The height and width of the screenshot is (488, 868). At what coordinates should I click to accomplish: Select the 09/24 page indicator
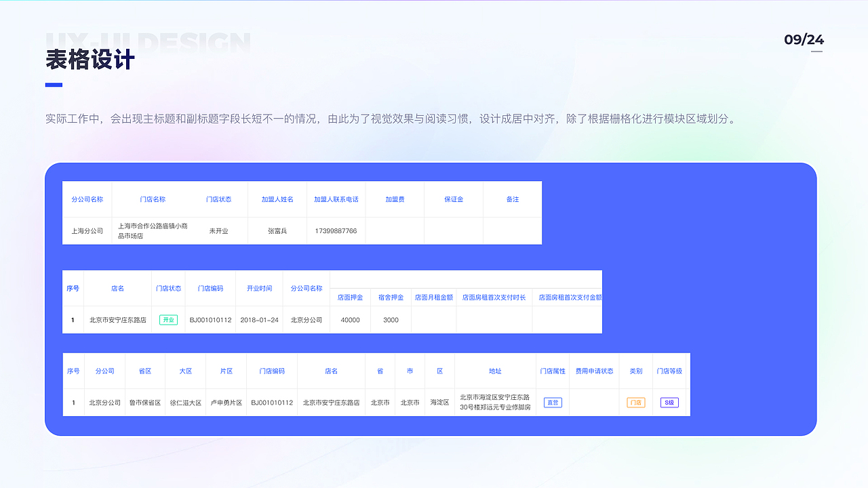pos(804,40)
